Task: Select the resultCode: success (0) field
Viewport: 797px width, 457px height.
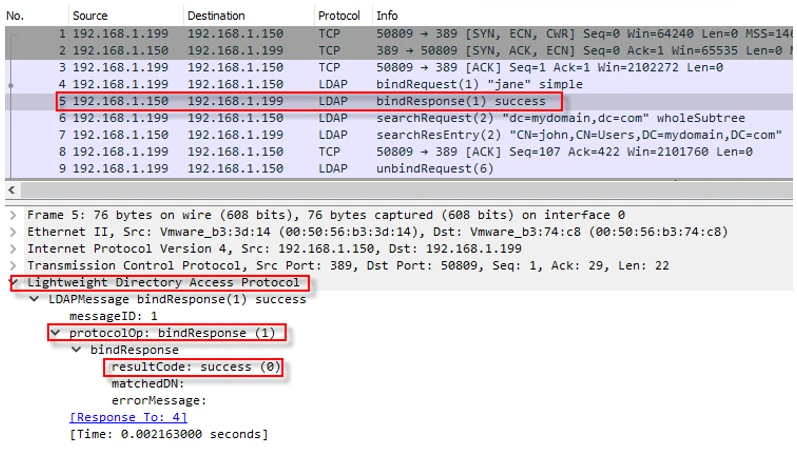Action: point(196,367)
